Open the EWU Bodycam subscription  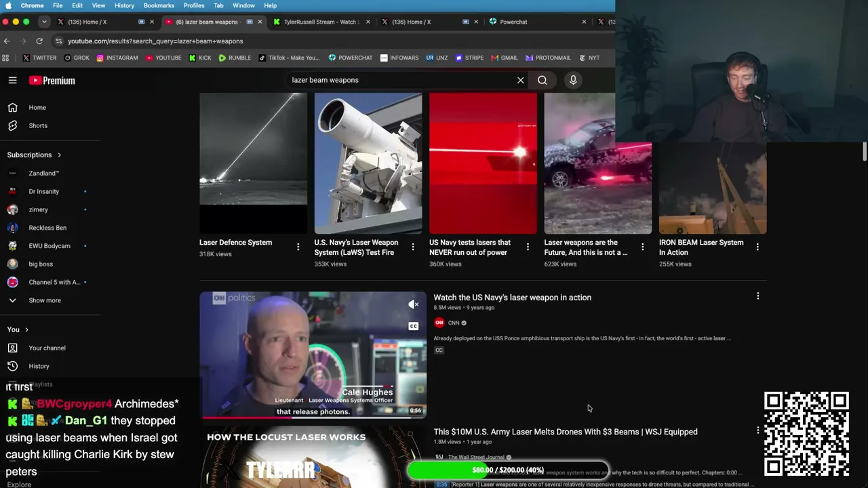[50, 246]
